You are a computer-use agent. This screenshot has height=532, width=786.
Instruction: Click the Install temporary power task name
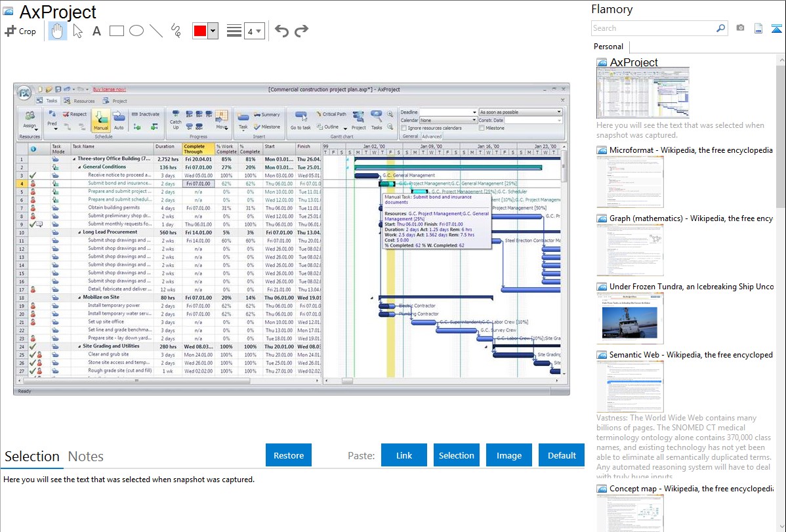(114, 306)
